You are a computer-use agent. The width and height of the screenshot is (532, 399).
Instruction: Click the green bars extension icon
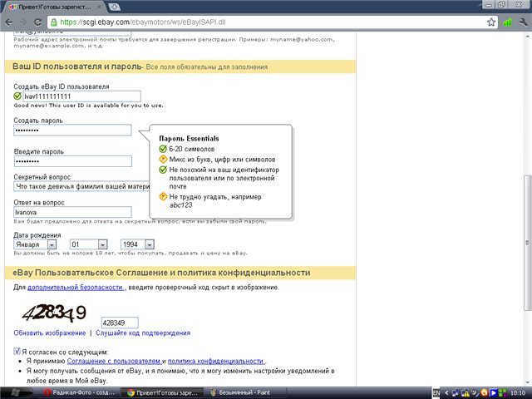[508, 22]
